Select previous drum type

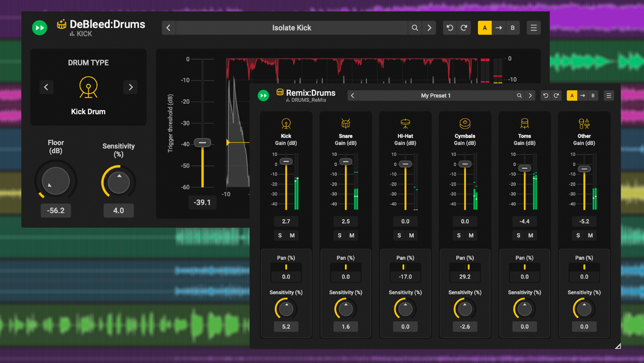click(47, 87)
